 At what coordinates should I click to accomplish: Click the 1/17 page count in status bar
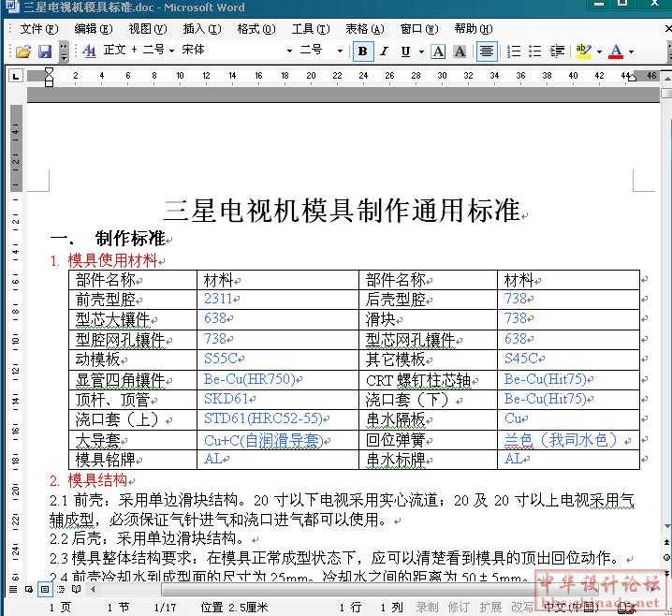pos(165,608)
